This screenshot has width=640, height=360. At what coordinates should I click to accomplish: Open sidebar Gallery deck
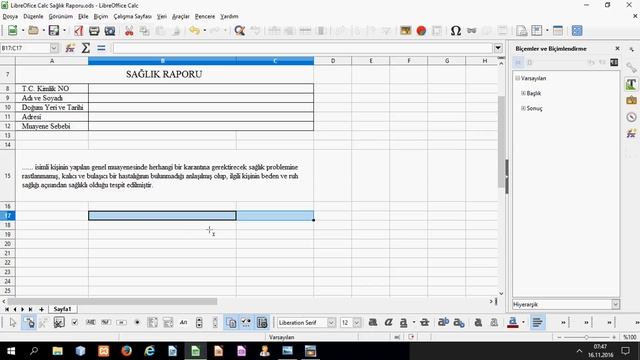coord(631,100)
